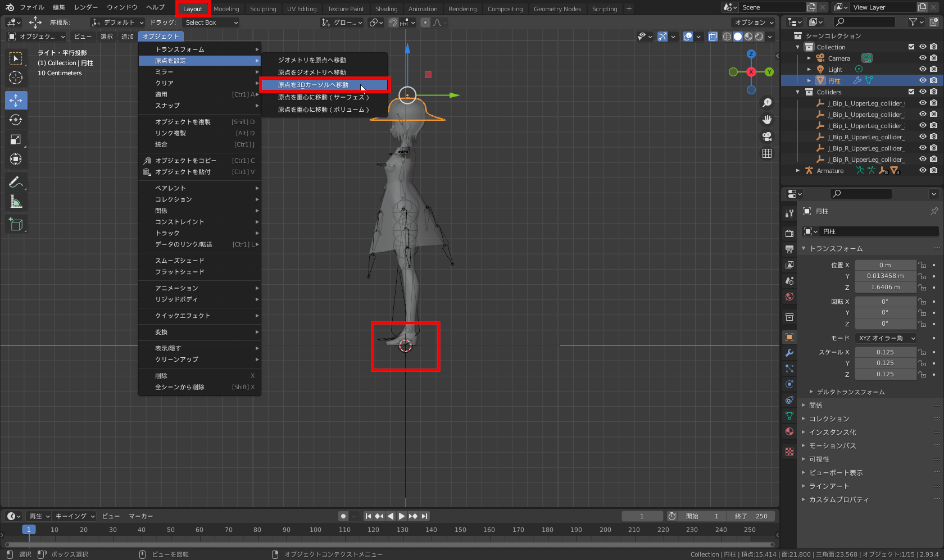Toggle visibility of Armature in outliner

click(x=922, y=171)
